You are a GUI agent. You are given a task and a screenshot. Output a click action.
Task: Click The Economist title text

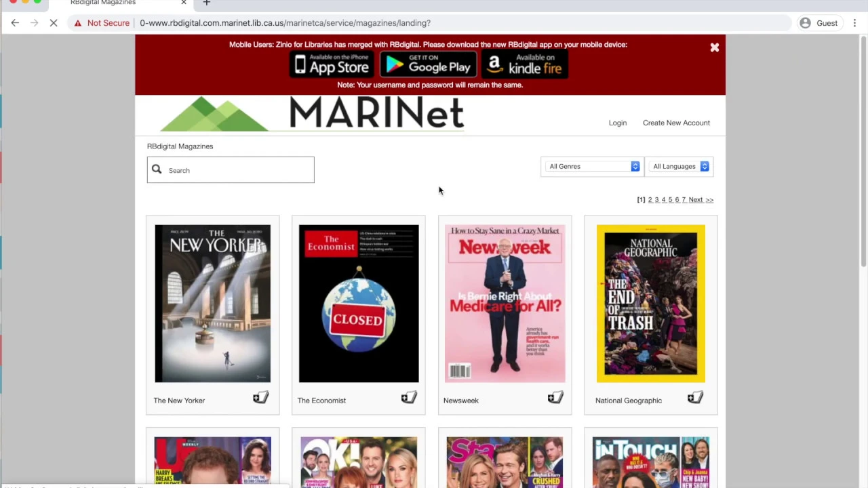(x=321, y=401)
